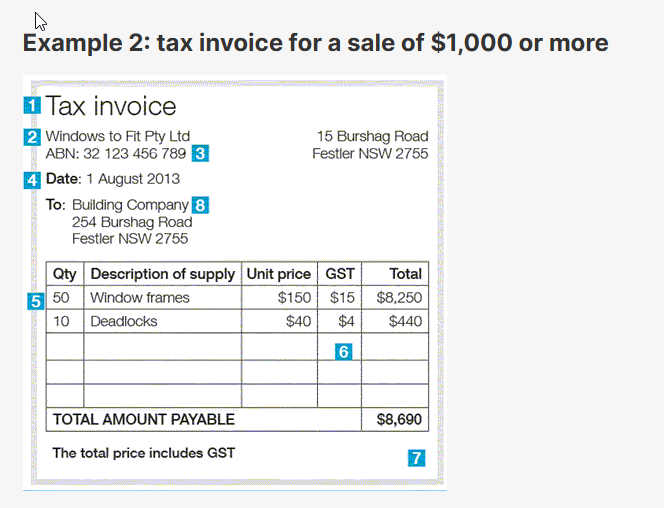Click the 15 Burshag Road address text

click(372, 136)
